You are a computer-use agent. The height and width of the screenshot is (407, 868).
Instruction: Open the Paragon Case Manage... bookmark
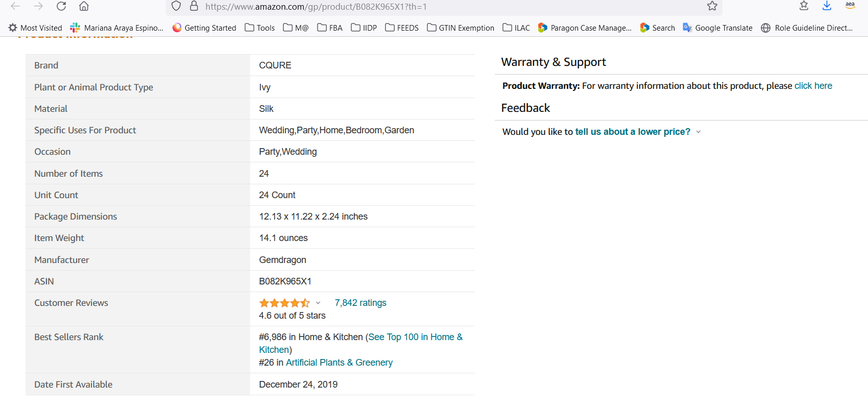click(x=585, y=28)
